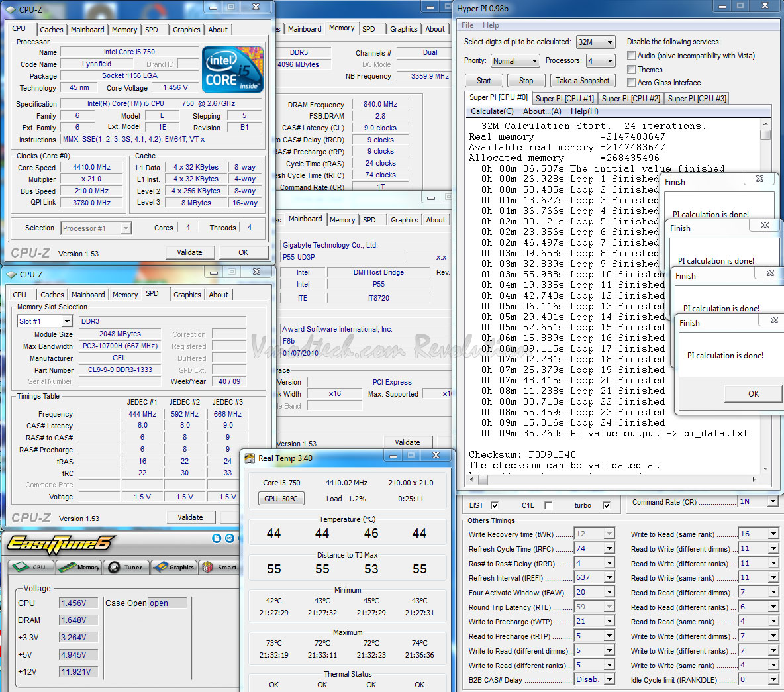The height and width of the screenshot is (692, 784).
Task: Click the GPU 50°C button in Real Temp
Action: [x=281, y=499]
